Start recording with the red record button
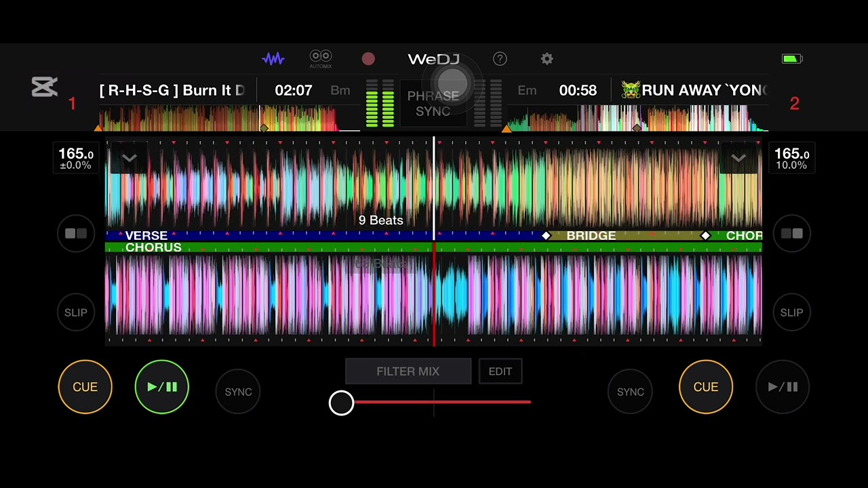Viewport: 868px width, 488px height. [368, 59]
